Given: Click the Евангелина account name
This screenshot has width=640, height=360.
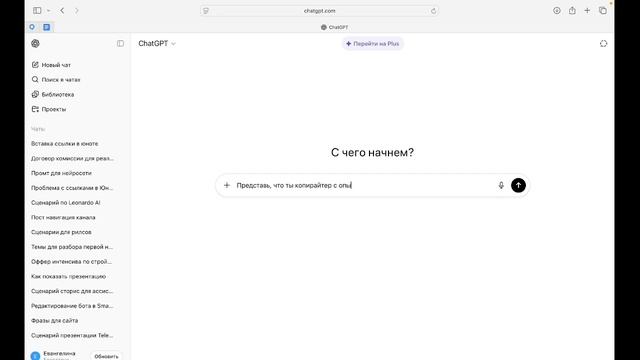Looking at the screenshot, I should 59,353.
